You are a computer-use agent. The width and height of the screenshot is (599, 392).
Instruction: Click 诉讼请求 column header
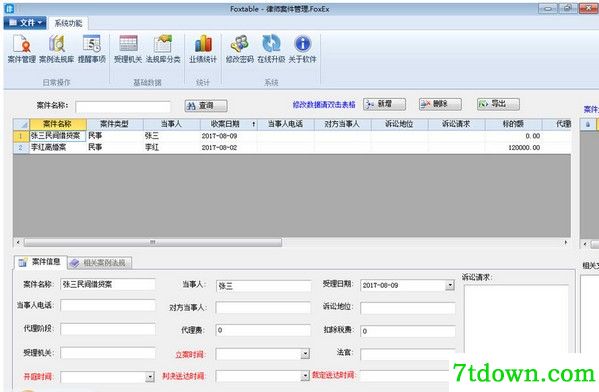(457, 124)
